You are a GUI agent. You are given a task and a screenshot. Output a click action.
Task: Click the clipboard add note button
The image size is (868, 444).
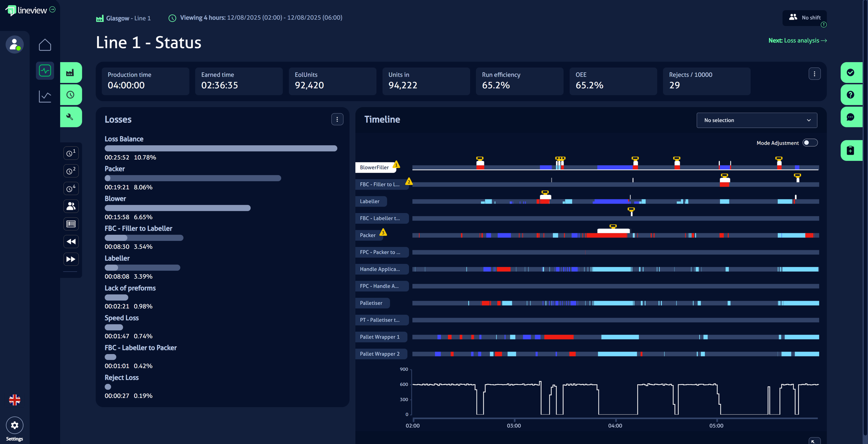(850, 150)
